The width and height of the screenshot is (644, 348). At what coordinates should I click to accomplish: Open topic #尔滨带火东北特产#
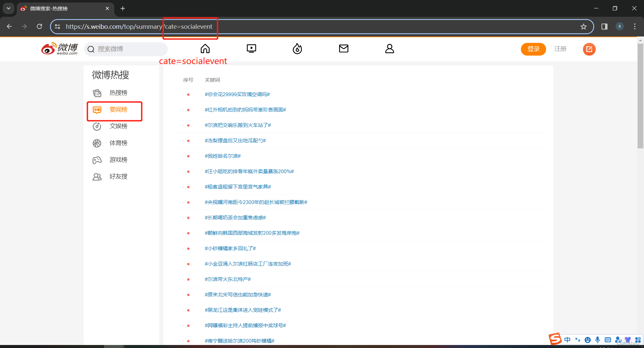coord(228,279)
